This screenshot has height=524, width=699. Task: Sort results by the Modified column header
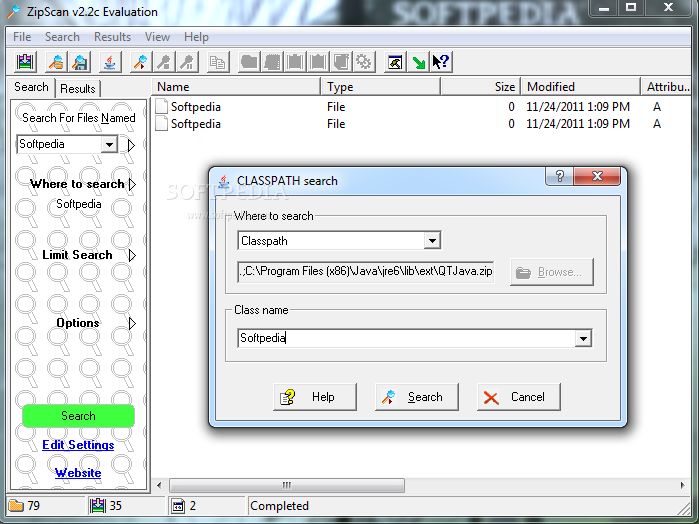(581, 87)
